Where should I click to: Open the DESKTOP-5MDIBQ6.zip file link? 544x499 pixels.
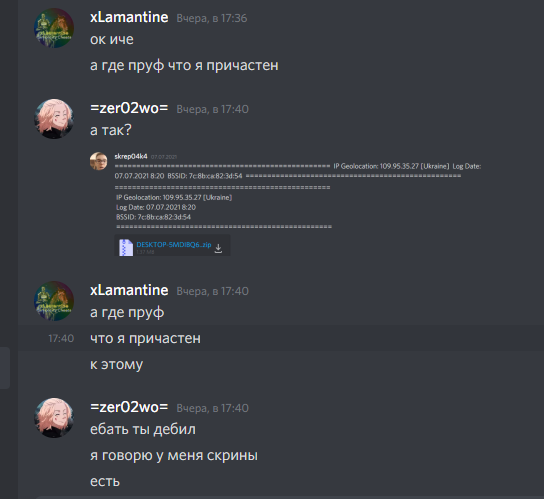point(173,245)
